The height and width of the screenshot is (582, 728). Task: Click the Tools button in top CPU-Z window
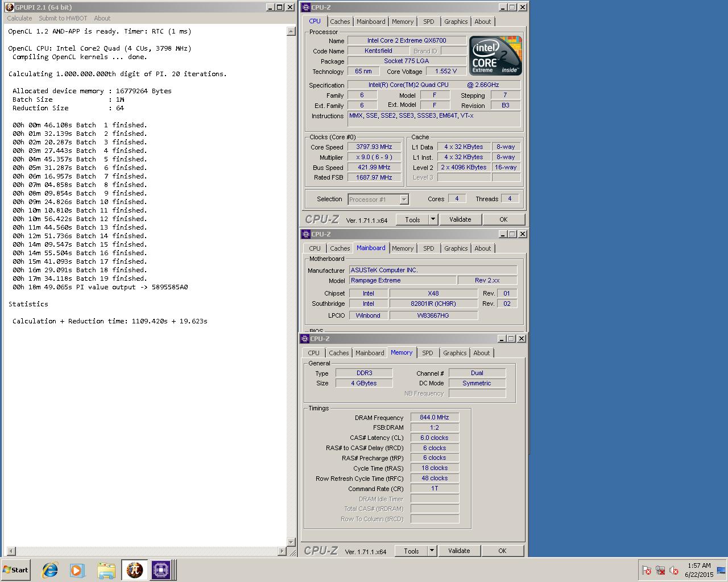pos(413,219)
